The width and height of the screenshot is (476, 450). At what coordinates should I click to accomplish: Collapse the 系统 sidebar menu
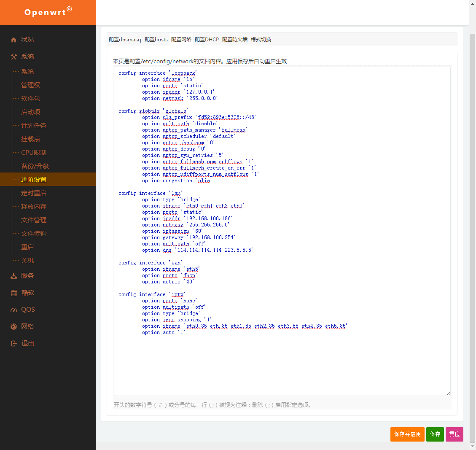click(27, 57)
